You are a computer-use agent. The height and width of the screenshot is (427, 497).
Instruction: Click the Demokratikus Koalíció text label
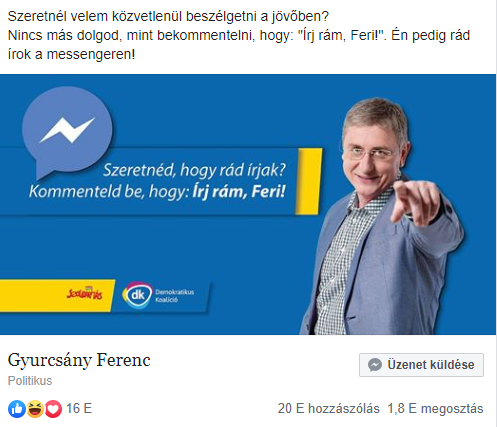click(x=174, y=296)
